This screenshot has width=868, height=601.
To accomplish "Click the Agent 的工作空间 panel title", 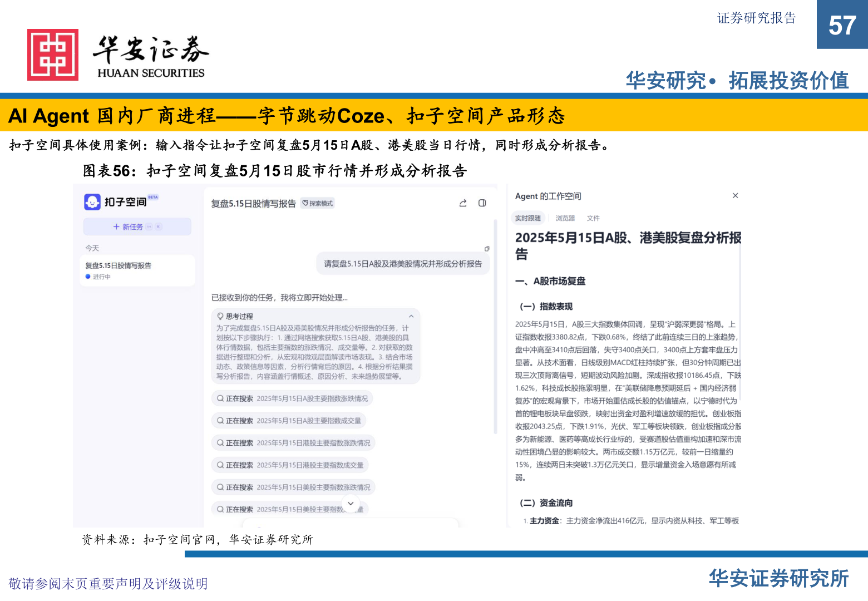I will pyautogui.click(x=548, y=196).
